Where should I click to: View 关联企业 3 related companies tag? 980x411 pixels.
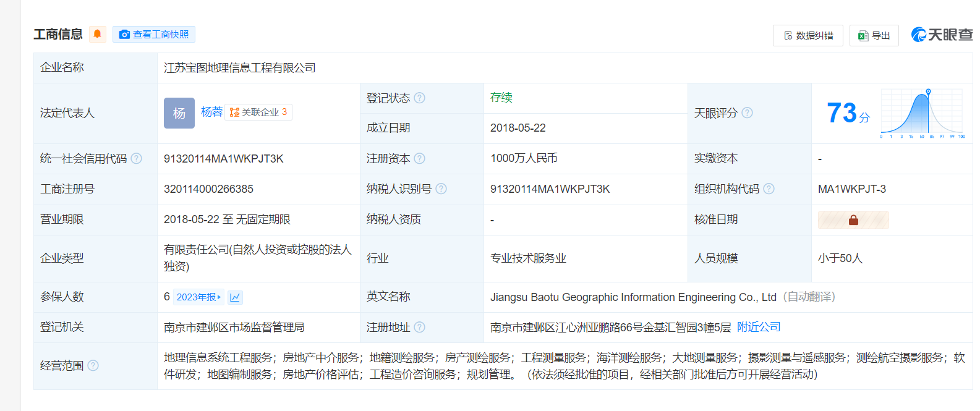pyautogui.click(x=258, y=112)
